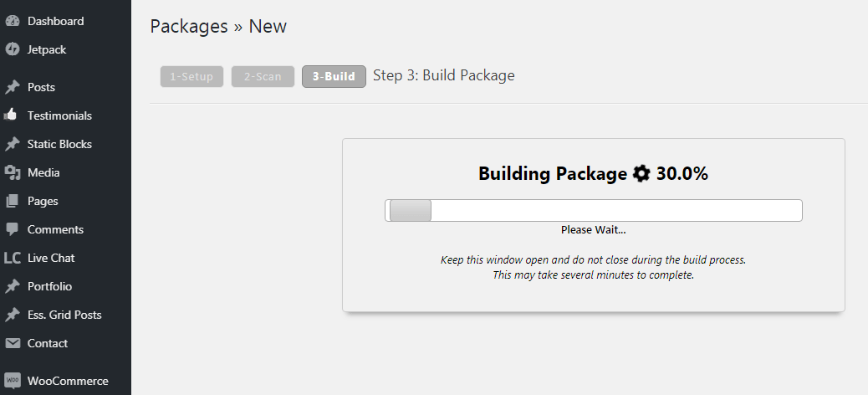This screenshot has width=868, height=395.
Task: Click the Testimonials thumbs-up icon
Action: [13, 115]
